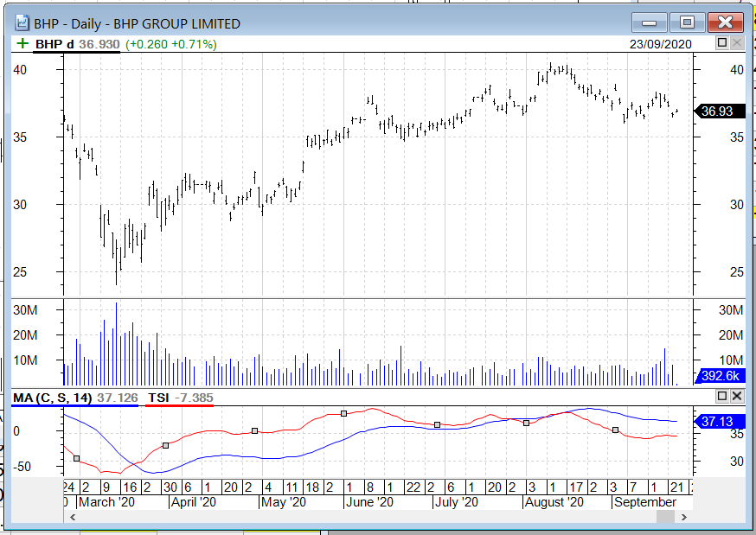Maximize the BHP Daily chart window

(687, 22)
